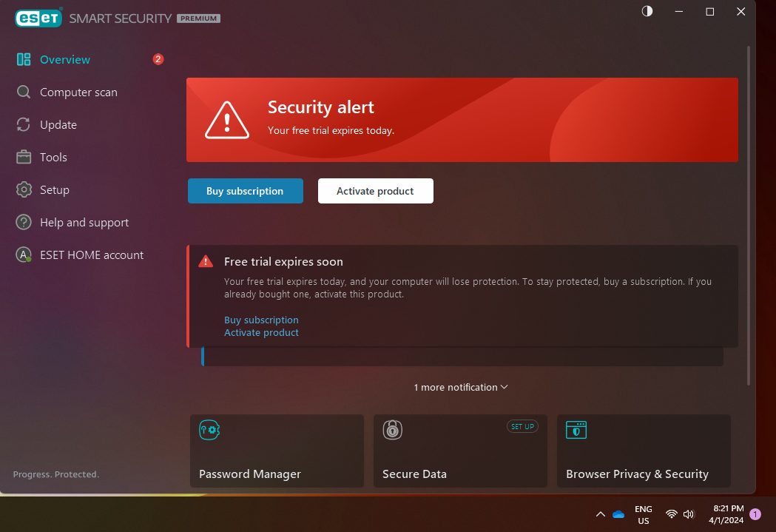Toggle the dark/light contrast theme icon

[x=647, y=11]
